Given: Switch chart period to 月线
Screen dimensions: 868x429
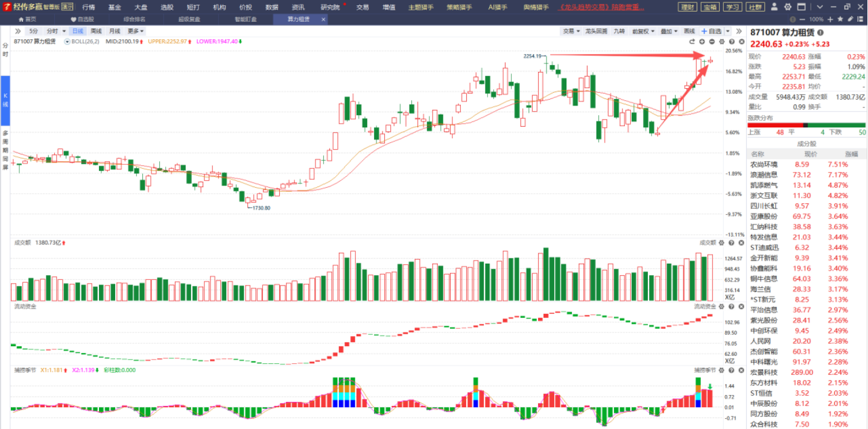Looking at the screenshot, I should [115, 31].
